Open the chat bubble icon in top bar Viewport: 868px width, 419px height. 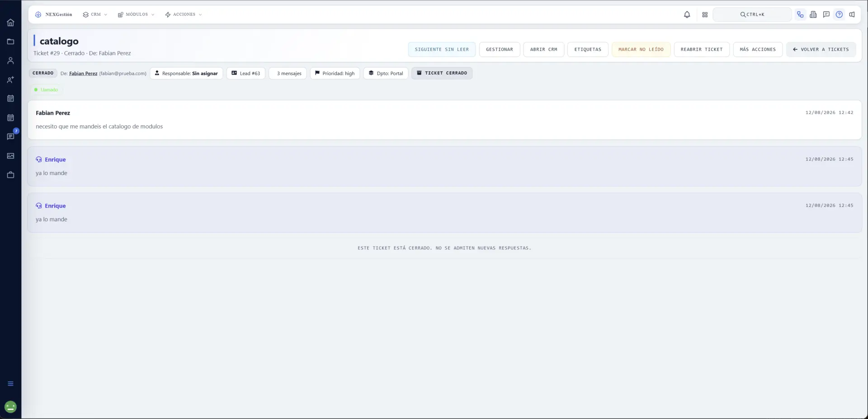826,14
